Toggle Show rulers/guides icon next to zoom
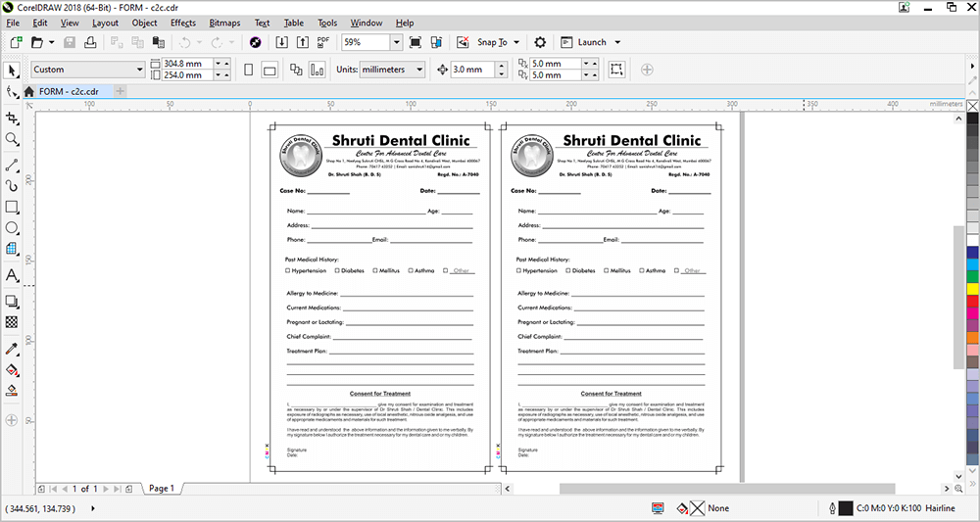 coord(436,42)
